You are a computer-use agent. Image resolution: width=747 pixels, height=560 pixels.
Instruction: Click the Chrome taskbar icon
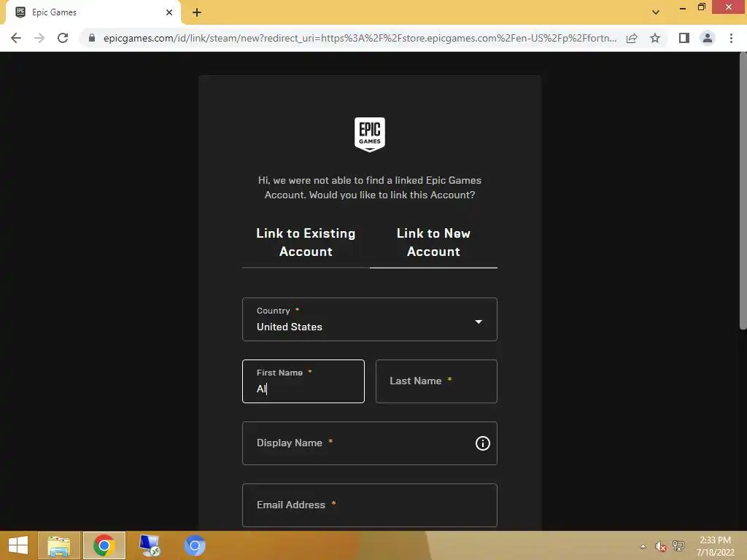click(104, 545)
